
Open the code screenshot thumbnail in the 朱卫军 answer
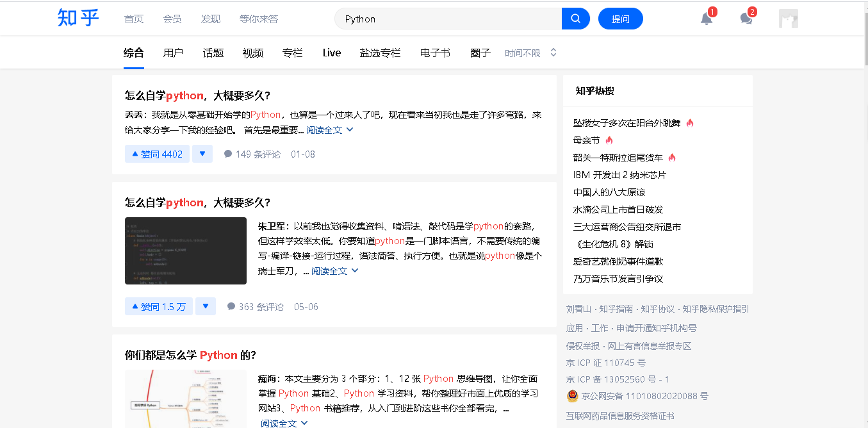[x=186, y=251]
